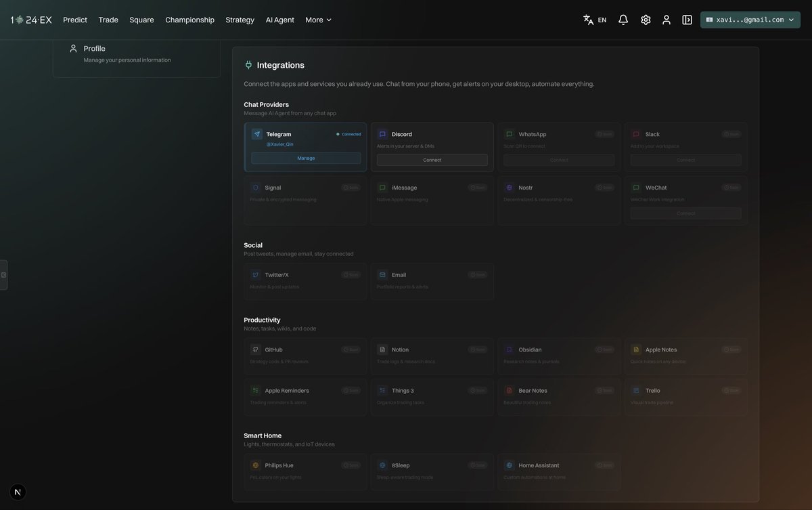
Task: Open the AI Agent page
Action: pyautogui.click(x=280, y=20)
